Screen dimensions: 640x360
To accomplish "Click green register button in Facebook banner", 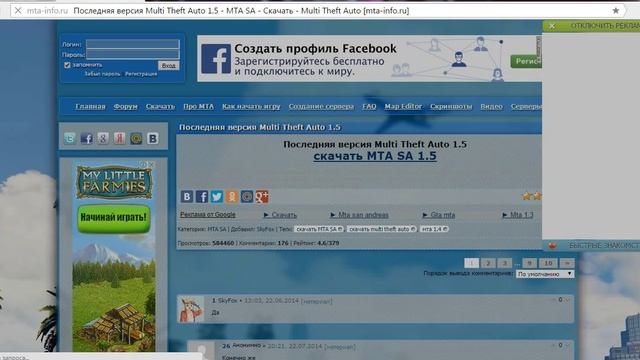I will [x=526, y=61].
